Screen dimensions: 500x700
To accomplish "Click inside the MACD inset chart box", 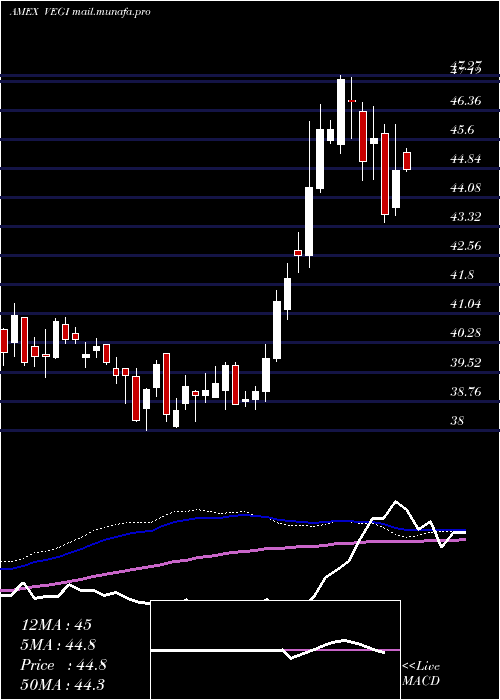I will [x=275, y=650].
